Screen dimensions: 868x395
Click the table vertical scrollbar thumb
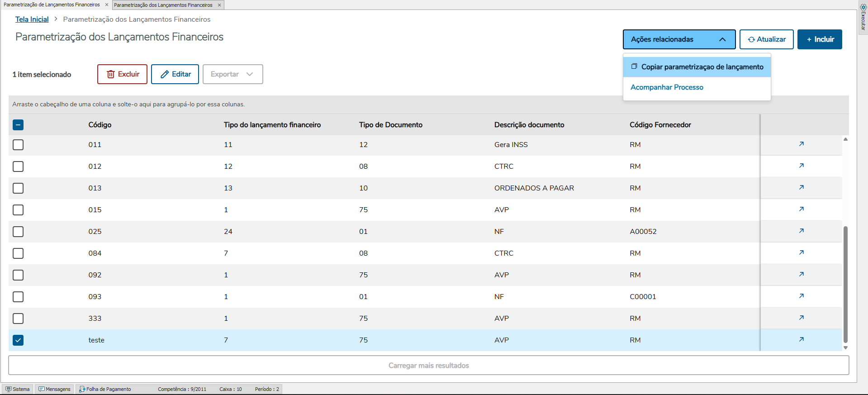(845, 284)
